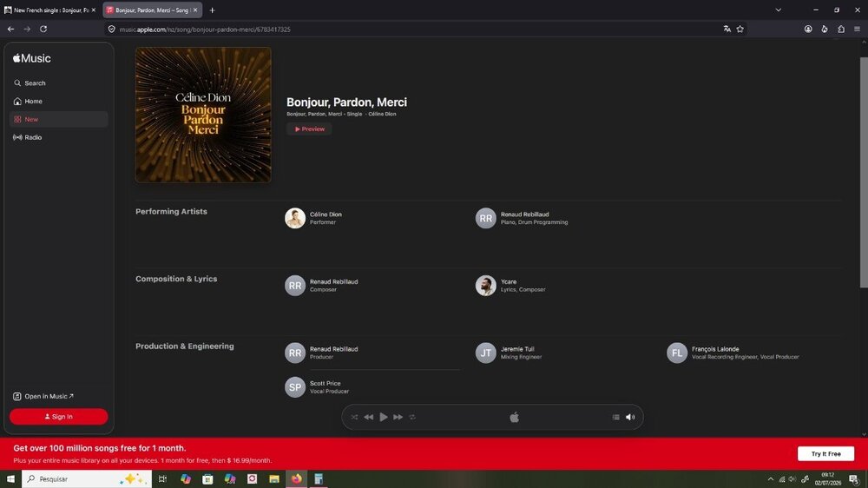Click the red Sign In button
The width and height of the screenshot is (868, 488).
point(59,417)
